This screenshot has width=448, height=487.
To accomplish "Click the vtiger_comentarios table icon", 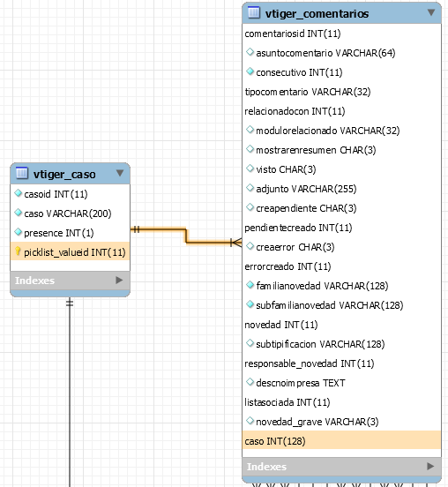I will coord(254,12).
